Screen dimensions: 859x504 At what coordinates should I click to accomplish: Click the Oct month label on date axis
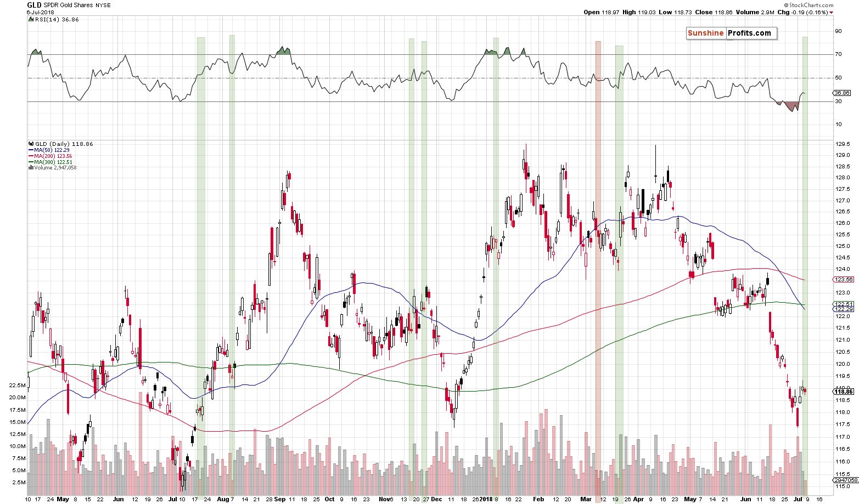coord(330,500)
